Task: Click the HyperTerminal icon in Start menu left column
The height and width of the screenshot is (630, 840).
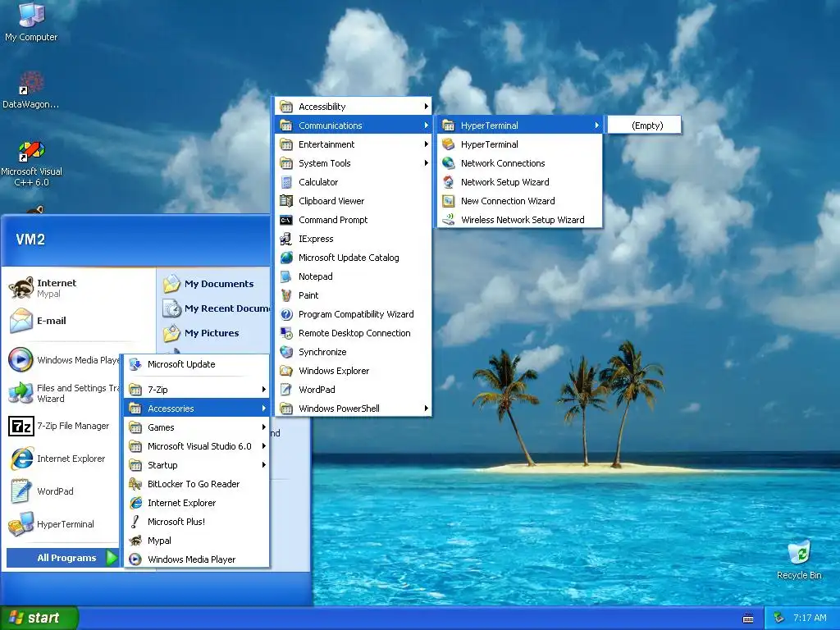Action: (x=21, y=524)
